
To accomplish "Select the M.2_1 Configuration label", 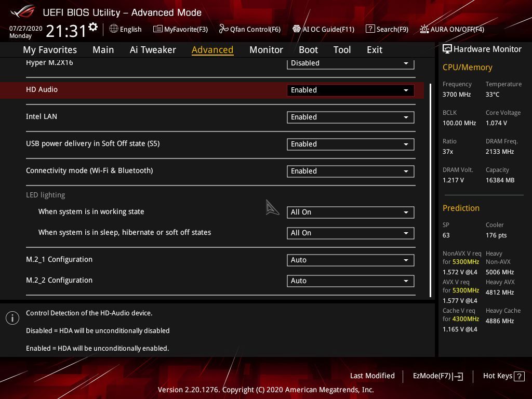I will 59,260.
